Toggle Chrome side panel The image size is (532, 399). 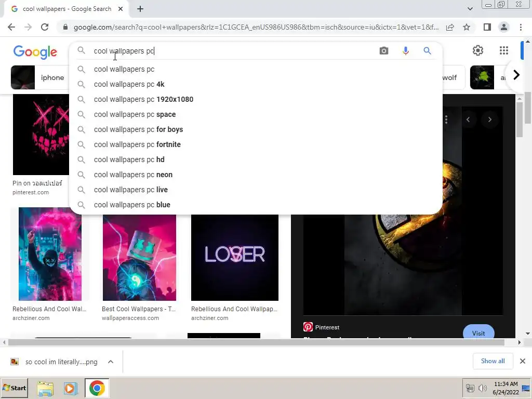(x=487, y=27)
